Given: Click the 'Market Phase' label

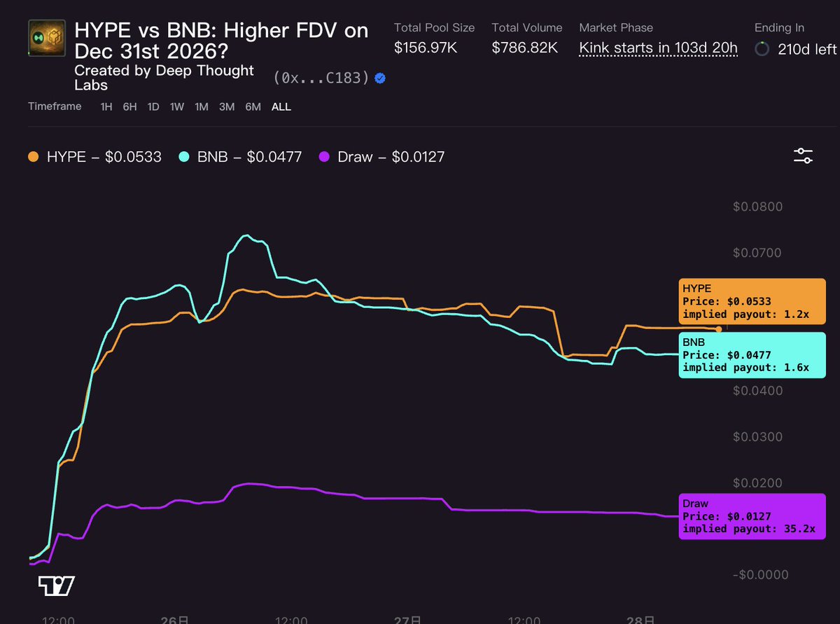Looking at the screenshot, I should tap(616, 28).
